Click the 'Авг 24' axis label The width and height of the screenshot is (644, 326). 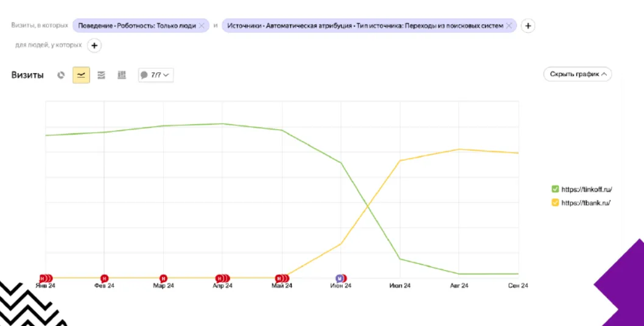tap(459, 286)
